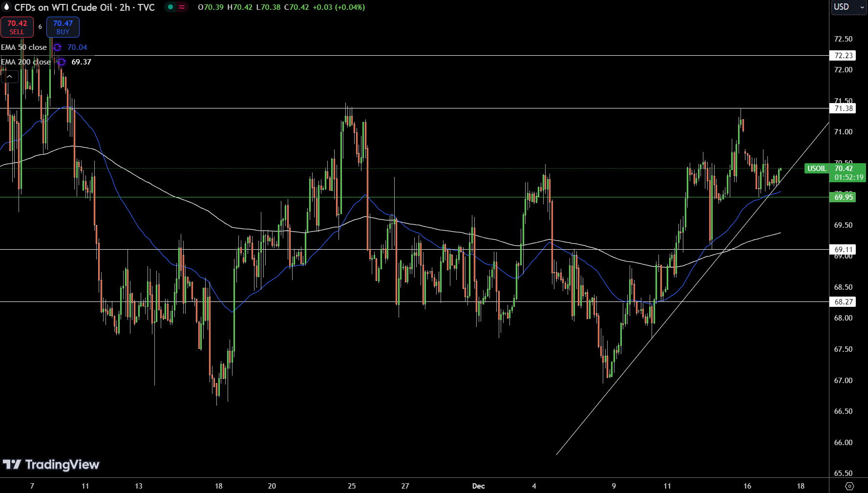The image size is (868, 493).
Task: Click the TradingView logo
Action: click(51, 465)
